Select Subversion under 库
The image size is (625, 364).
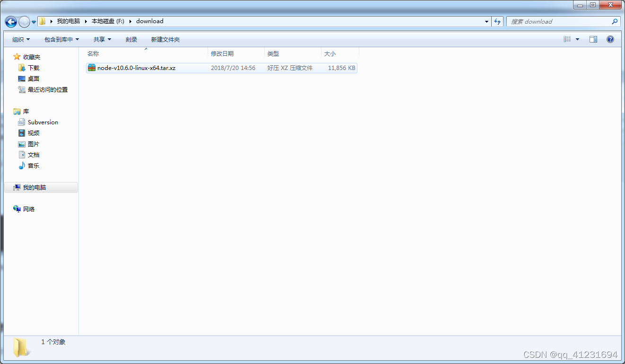coord(42,122)
